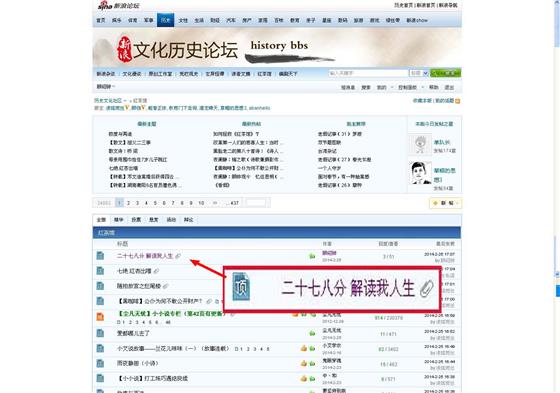Select the highlighted blue history tab in top navigation
Image resolution: width=560 pixels, height=393 pixels.
(165, 20)
